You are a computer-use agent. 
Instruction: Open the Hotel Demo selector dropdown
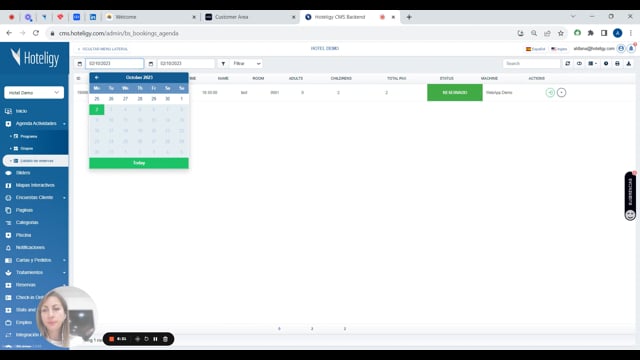34,93
